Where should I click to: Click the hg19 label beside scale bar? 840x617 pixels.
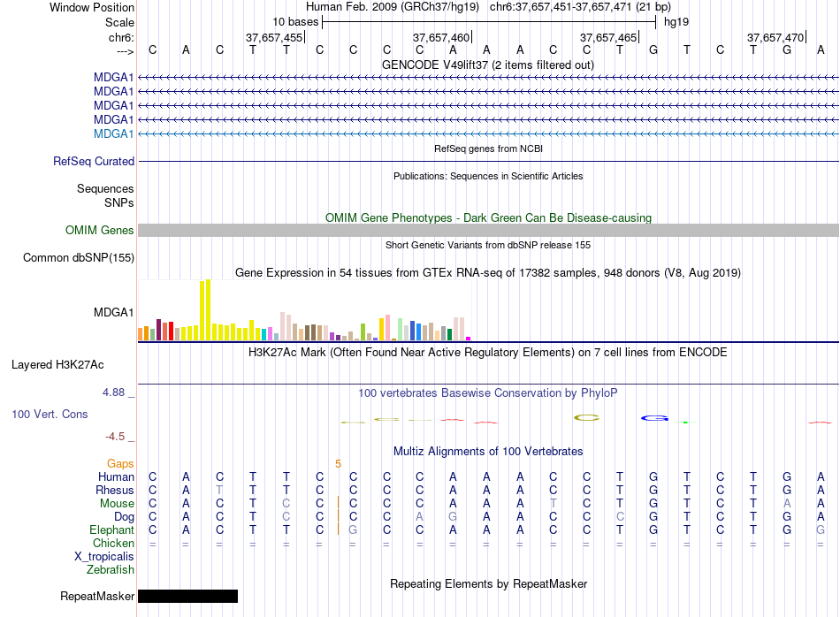point(676,22)
